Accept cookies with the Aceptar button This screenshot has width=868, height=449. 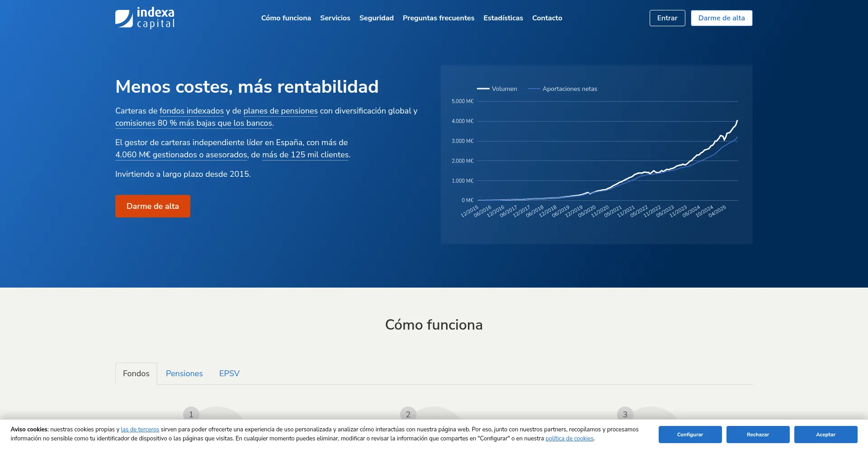(x=826, y=435)
